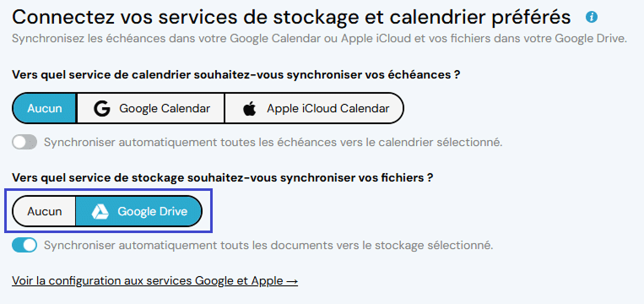Choose the "Google Calendar" text label
The image size is (644, 304).
[x=165, y=108]
